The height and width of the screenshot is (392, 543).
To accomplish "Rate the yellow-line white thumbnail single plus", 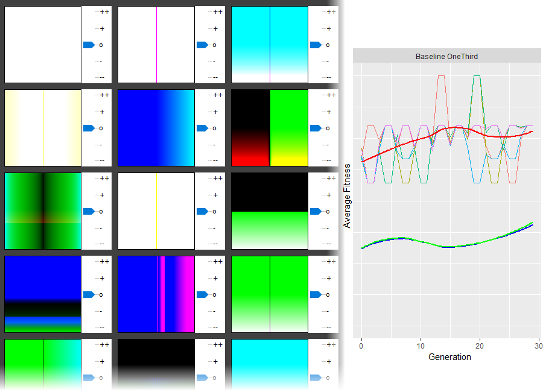I will 215,195.
